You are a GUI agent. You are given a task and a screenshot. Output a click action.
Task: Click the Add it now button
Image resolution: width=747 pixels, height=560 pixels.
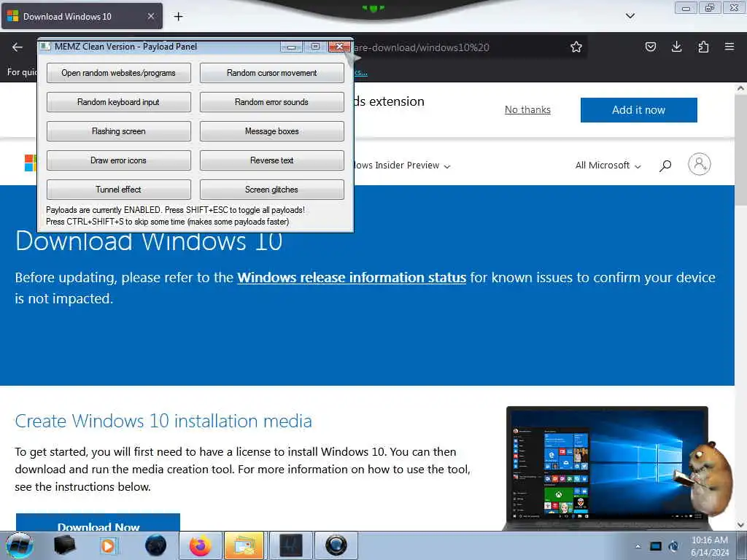pyautogui.click(x=638, y=110)
